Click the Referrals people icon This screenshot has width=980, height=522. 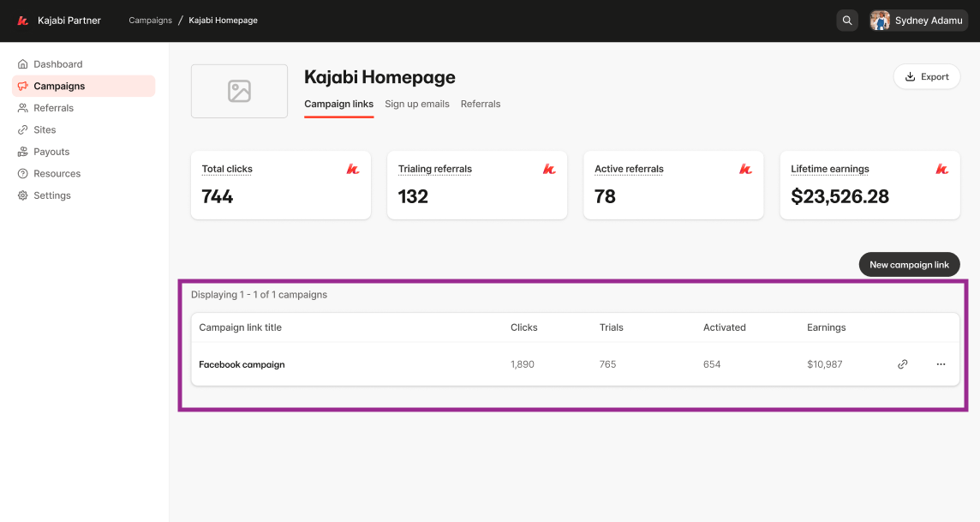[x=22, y=107]
